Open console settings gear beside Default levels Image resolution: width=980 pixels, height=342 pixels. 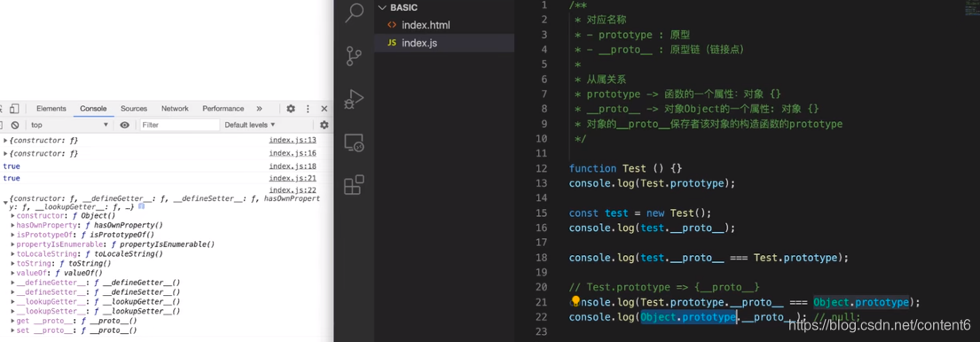coord(324,125)
